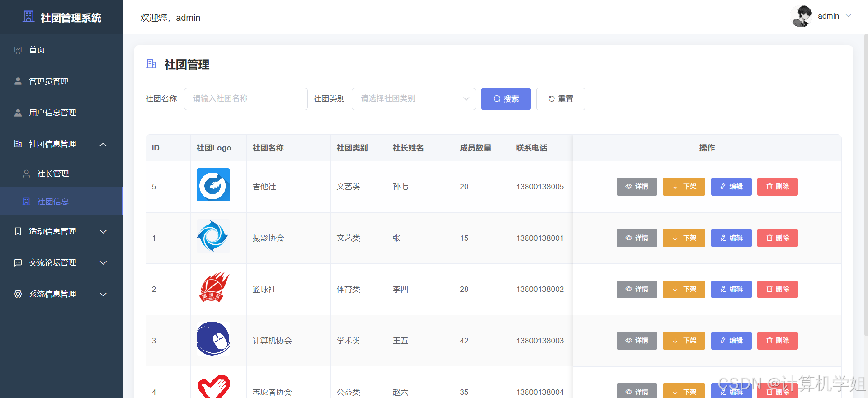
Task: Select the 社长管理 submenu item
Action: [x=61, y=173]
